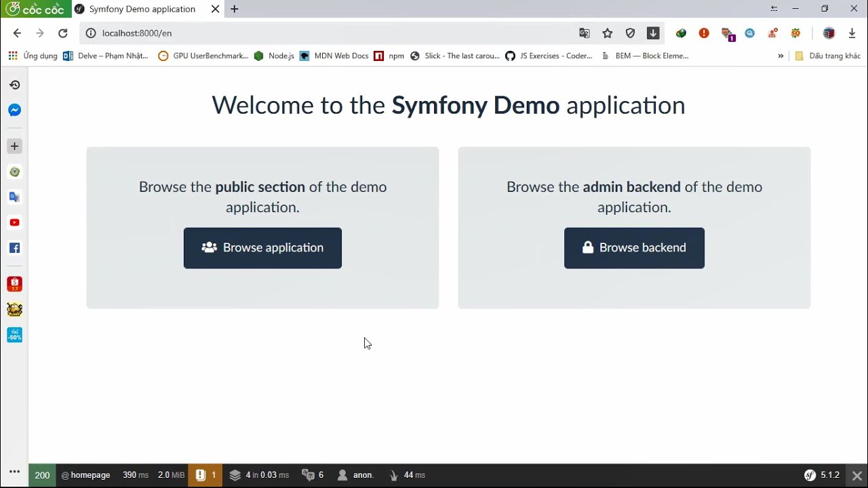The height and width of the screenshot is (488, 868).
Task: Go back to the previous page
Action: pos(17,33)
